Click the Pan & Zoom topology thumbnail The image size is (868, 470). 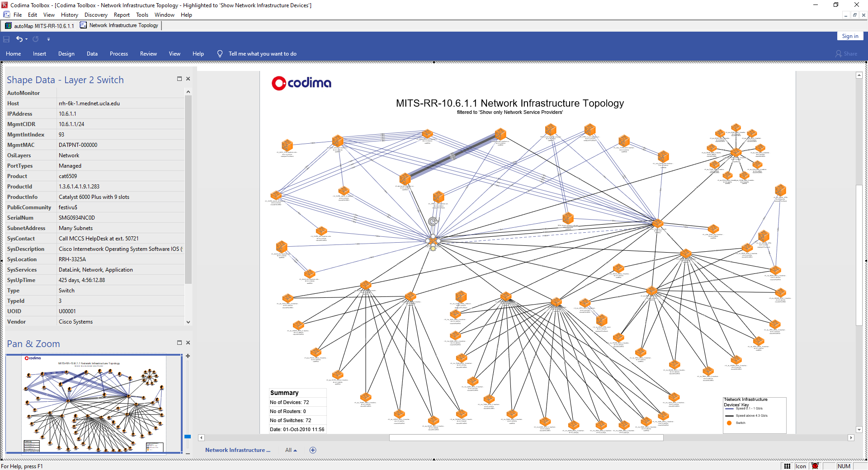click(x=94, y=403)
